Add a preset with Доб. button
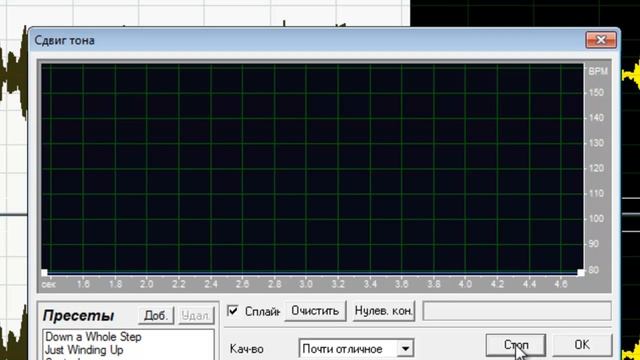Viewport: 640px width, 360px height. point(156,316)
